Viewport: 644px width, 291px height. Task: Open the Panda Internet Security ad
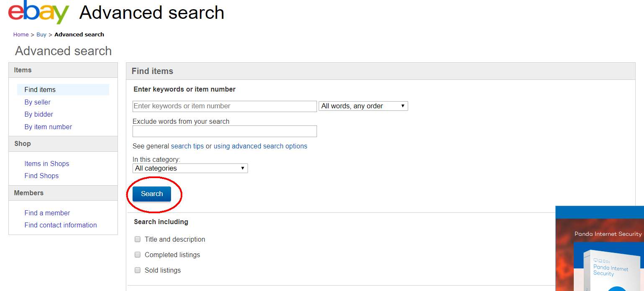(x=600, y=248)
